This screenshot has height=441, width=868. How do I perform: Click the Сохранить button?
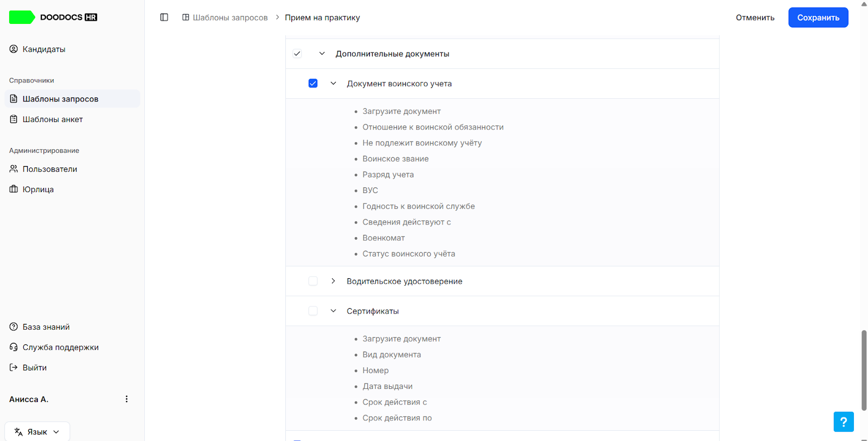coord(818,17)
